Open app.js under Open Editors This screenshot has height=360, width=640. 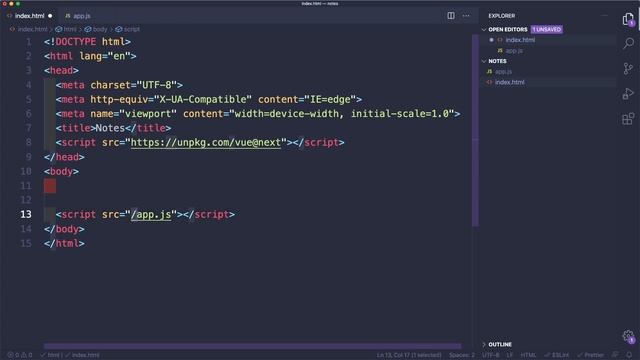click(x=514, y=51)
